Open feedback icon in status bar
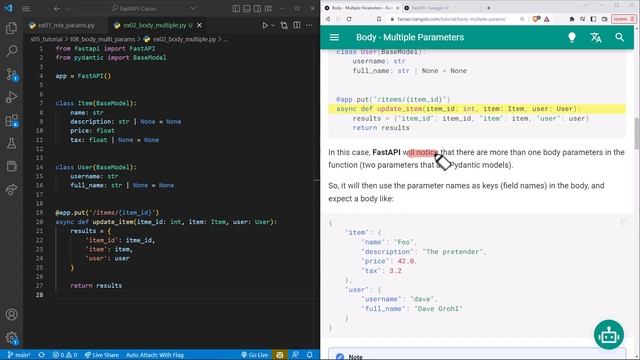640x360 pixels. coord(295,355)
